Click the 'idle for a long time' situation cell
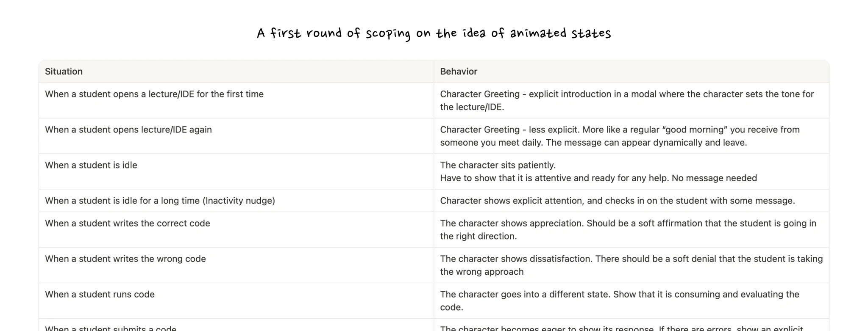 (160, 201)
